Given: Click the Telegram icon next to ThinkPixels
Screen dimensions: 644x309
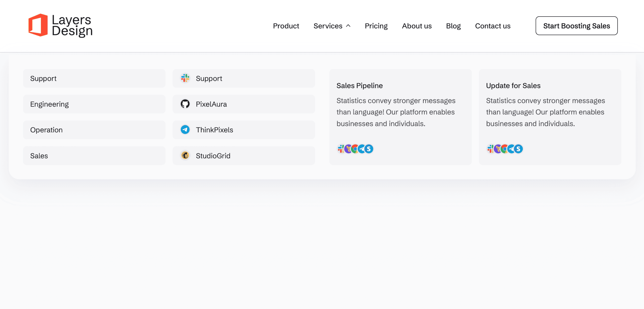Looking at the screenshot, I should [185, 130].
